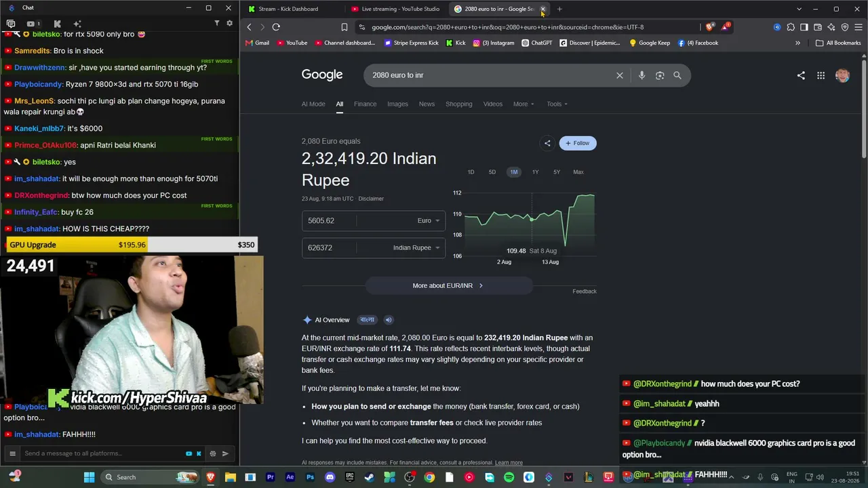The width and height of the screenshot is (868, 488).
Task: Switch to Live streaming - YouTube Studio tab
Action: (397, 9)
